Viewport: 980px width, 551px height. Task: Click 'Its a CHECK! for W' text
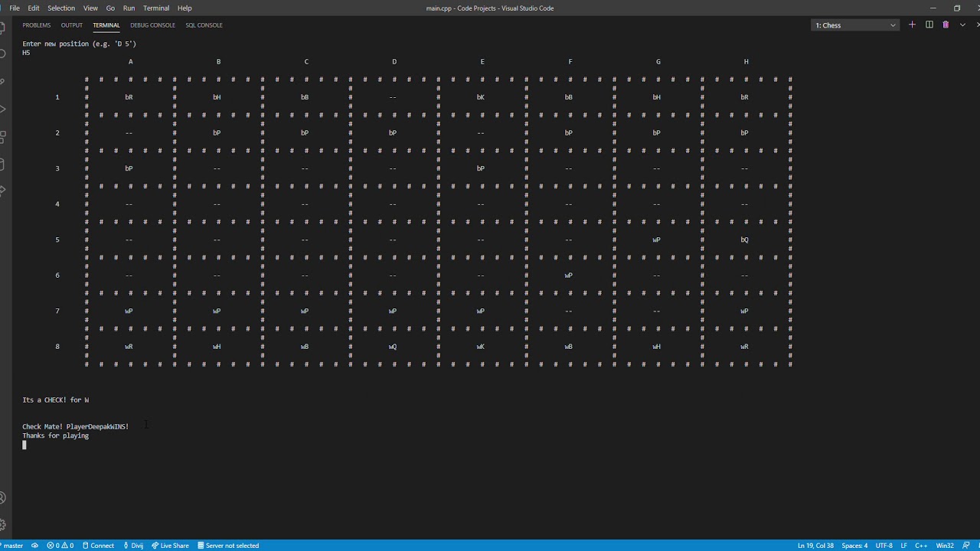55,400
